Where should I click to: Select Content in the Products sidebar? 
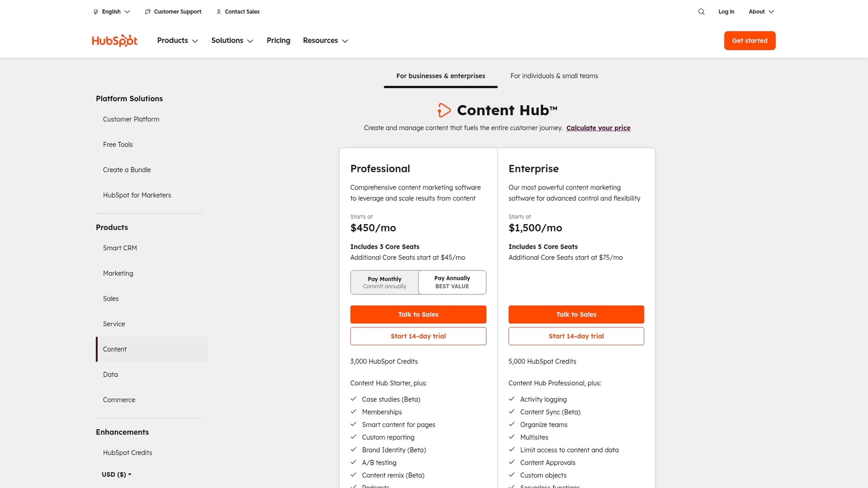click(114, 349)
